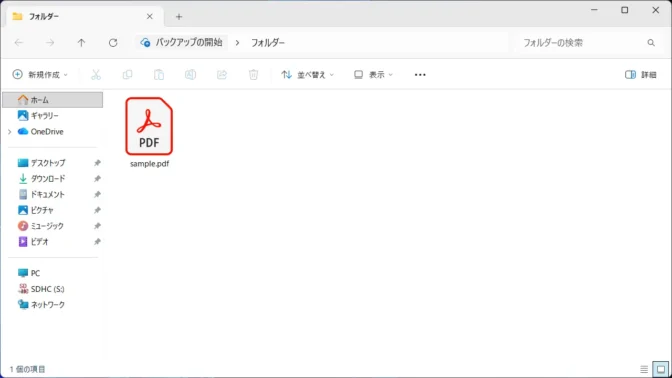Click pin icon next to ドキュメント
The width and height of the screenshot is (672, 378).
pyautogui.click(x=97, y=195)
